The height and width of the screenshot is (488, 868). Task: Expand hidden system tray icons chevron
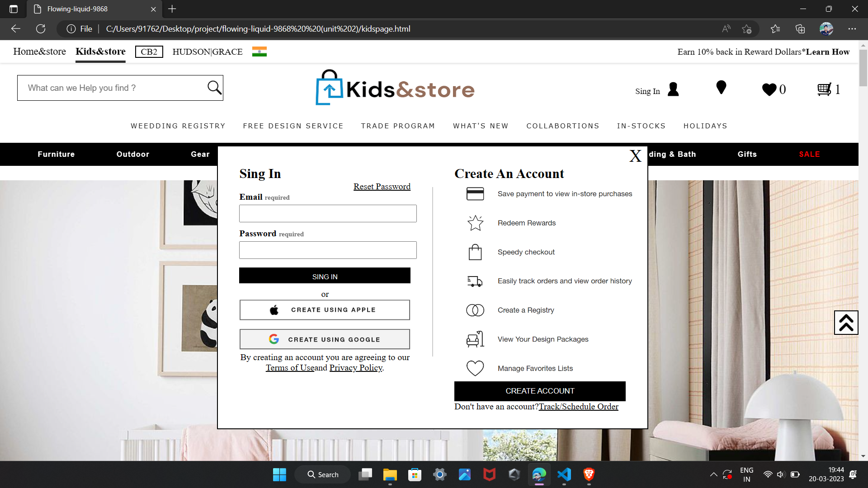point(713,474)
